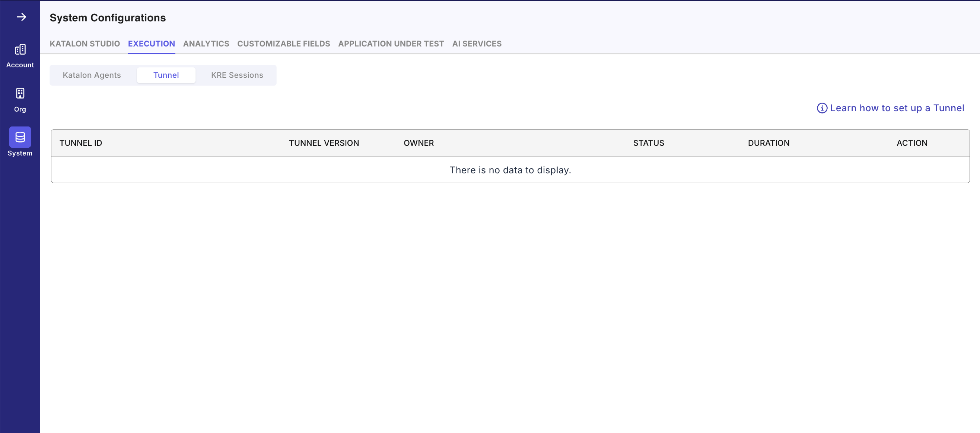This screenshot has width=980, height=433.
Task: Click the OWNER column header
Action: [419, 143]
